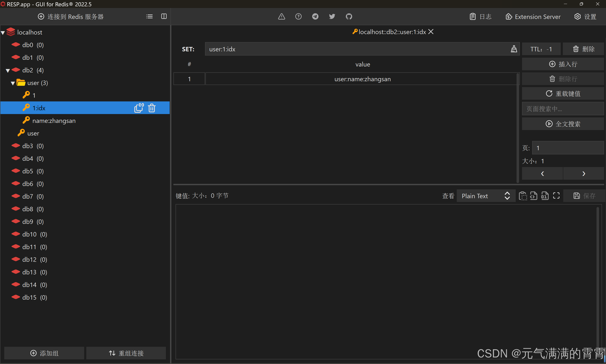This screenshot has height=364, width=606.
Task: Collapse the db2 database node
Action: point(8,71)
